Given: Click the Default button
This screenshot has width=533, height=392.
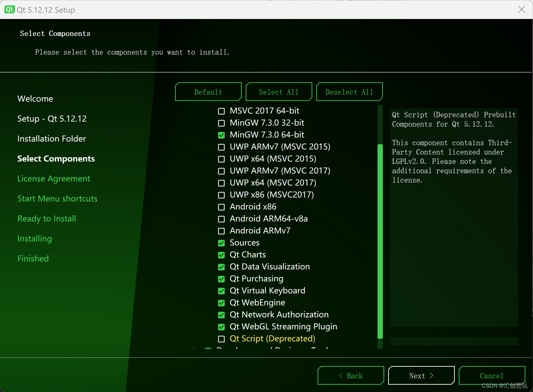Looking at the screenshot, I should click(208, 92).
